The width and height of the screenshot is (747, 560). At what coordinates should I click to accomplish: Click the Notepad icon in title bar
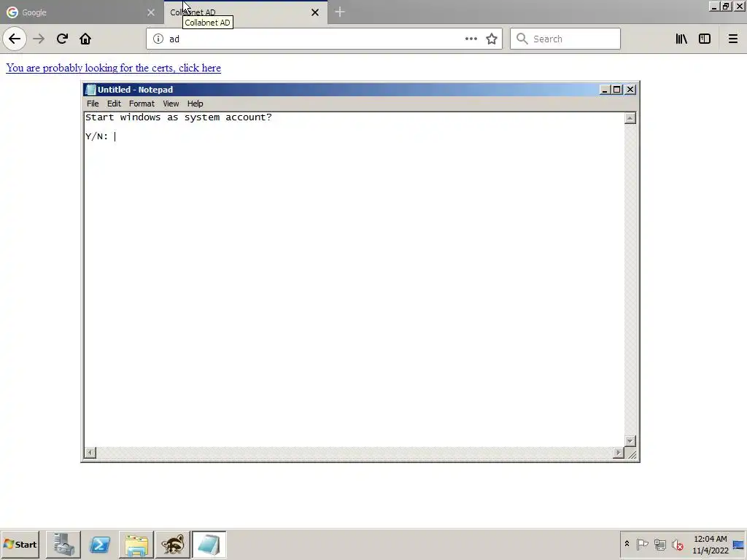click(x=90, y=90)
